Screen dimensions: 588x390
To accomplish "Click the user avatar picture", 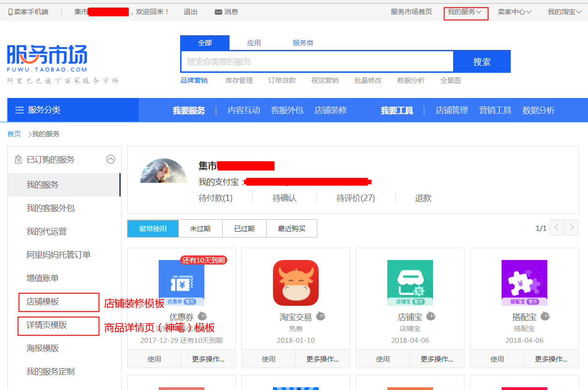I will [164, 171].
